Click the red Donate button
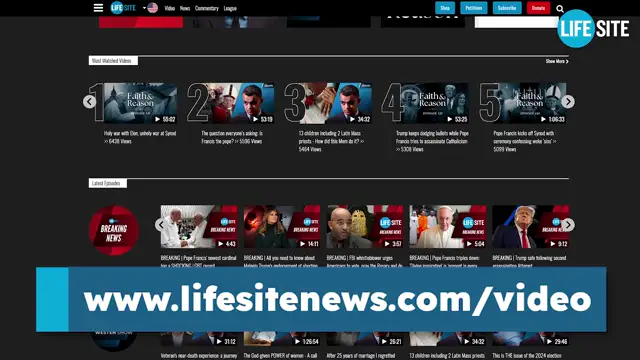 click(538, 8)
